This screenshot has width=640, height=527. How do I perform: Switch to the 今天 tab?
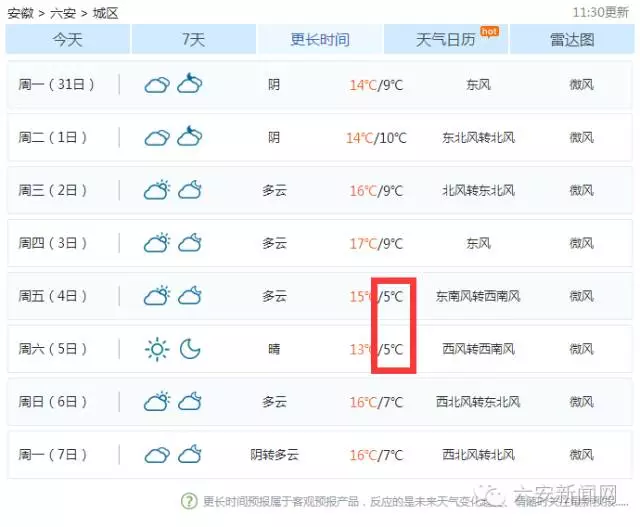(68, 40)
